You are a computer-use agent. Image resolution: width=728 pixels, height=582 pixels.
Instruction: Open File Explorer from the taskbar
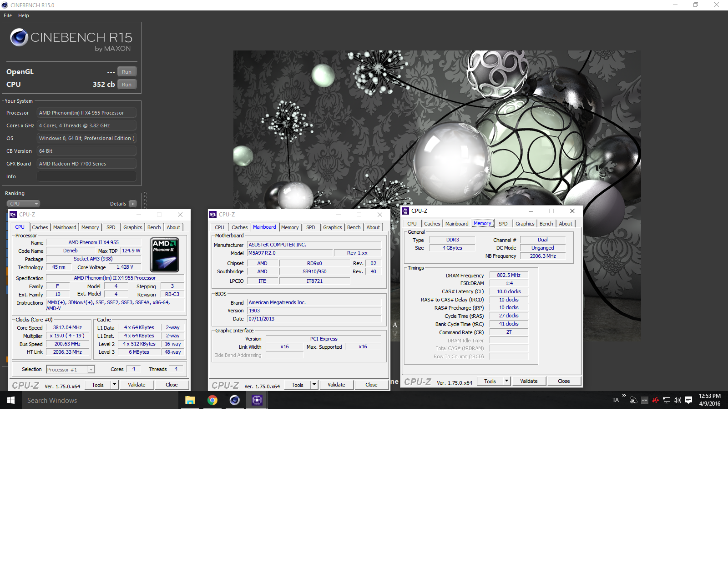(190, 400)
